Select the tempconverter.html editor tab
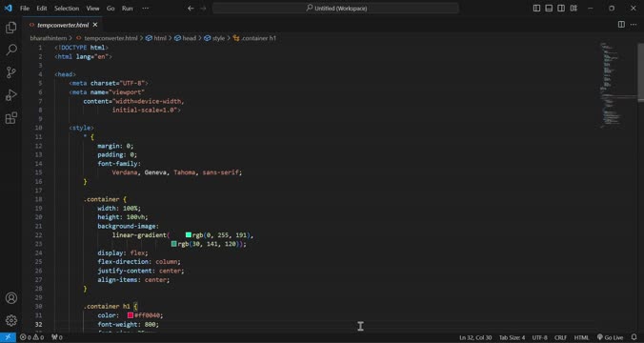 click(x=63, y=25)
